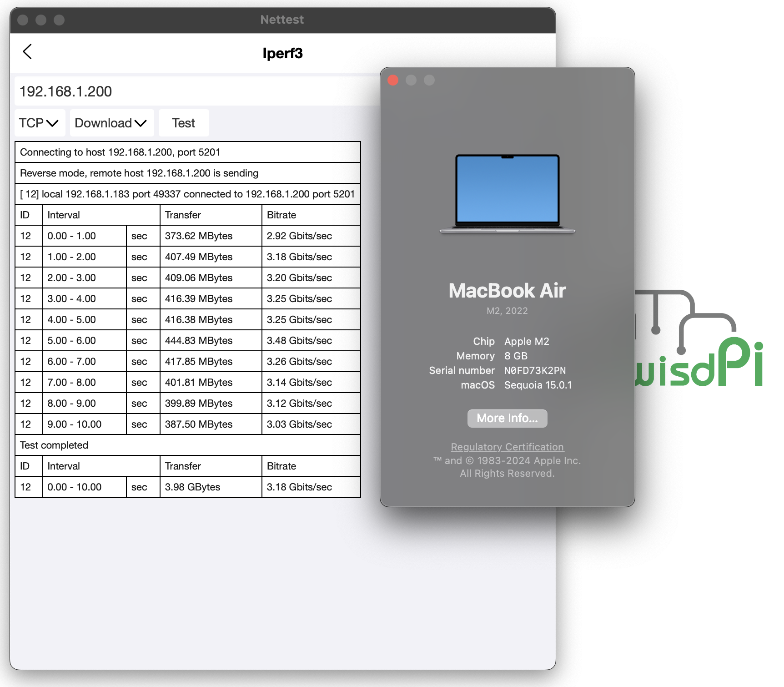Select the 4.00 - 5.00 interval cell
The image size is (784, 687).
pyautogui.click(x=84, y=319)
